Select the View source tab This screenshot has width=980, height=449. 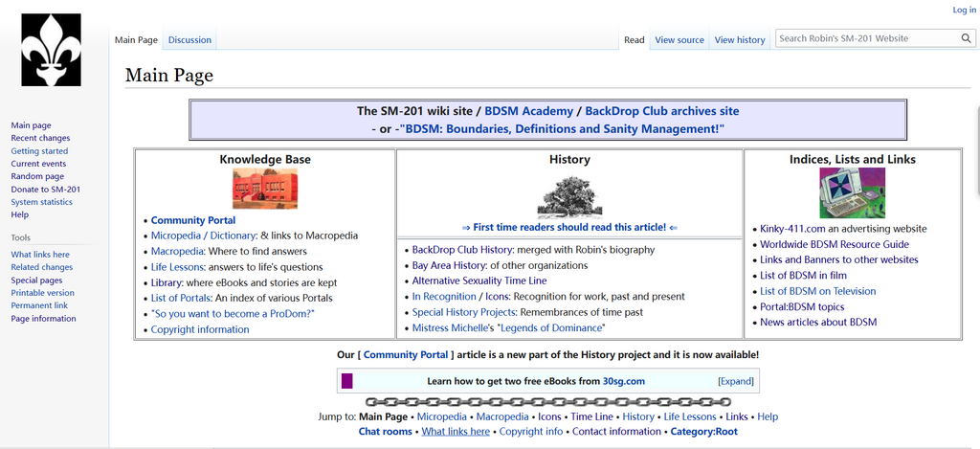coord(679,40)
